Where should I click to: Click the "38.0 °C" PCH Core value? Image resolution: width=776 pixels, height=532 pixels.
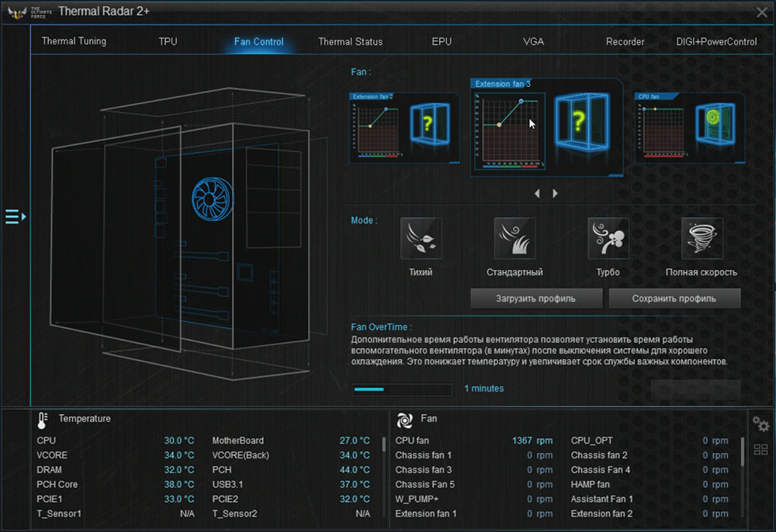179,485
